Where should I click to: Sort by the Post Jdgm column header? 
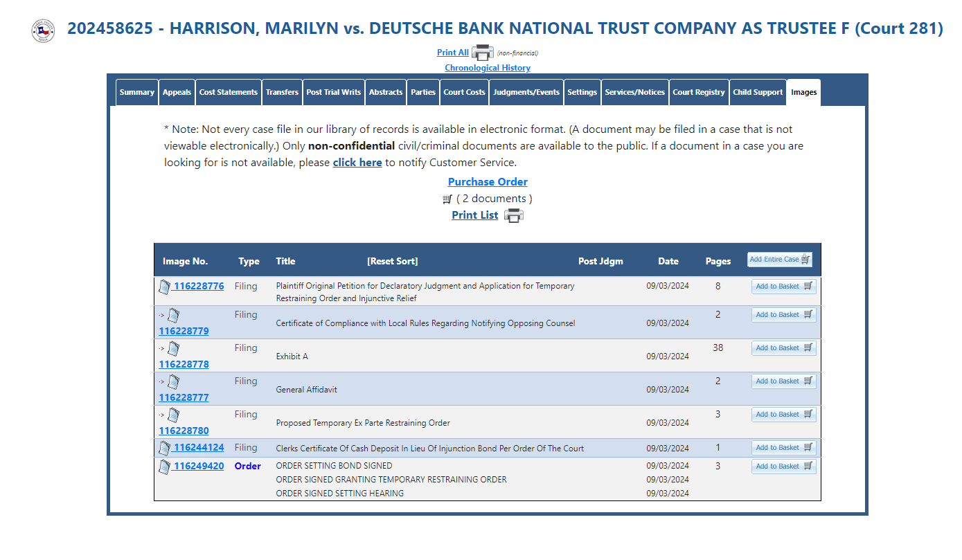600,261
